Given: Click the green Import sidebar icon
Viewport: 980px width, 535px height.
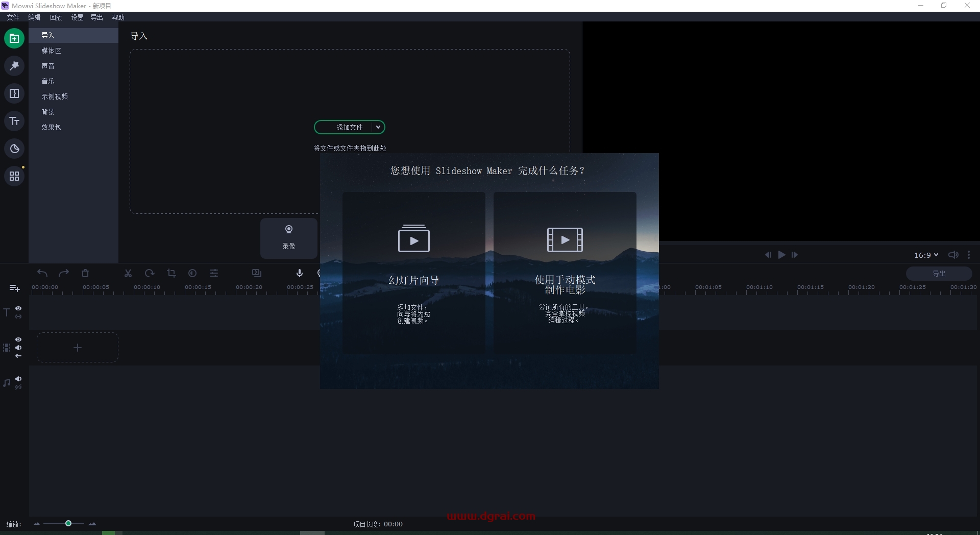Looking at the screenshot, I should tap(14, 38).
